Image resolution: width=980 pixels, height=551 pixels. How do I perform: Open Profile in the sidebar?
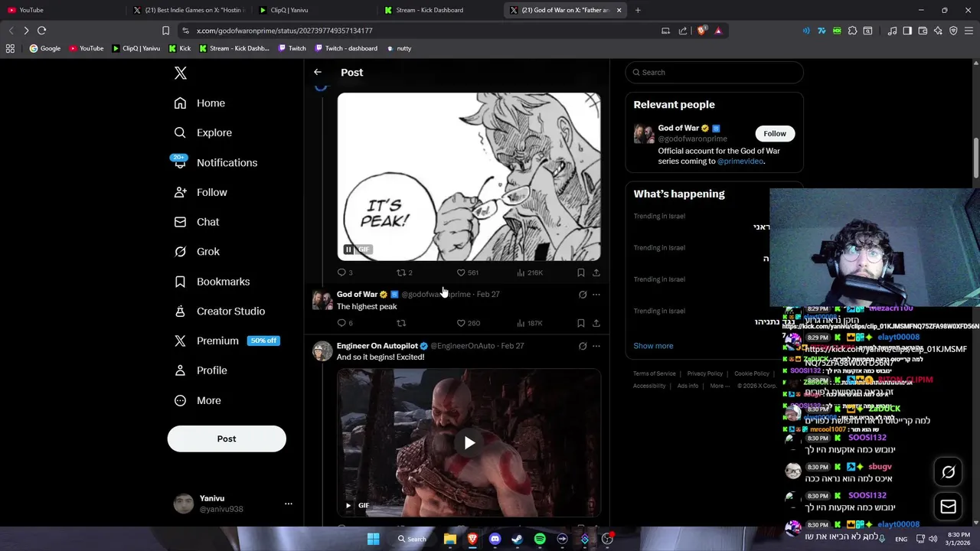tap(201, 370)
